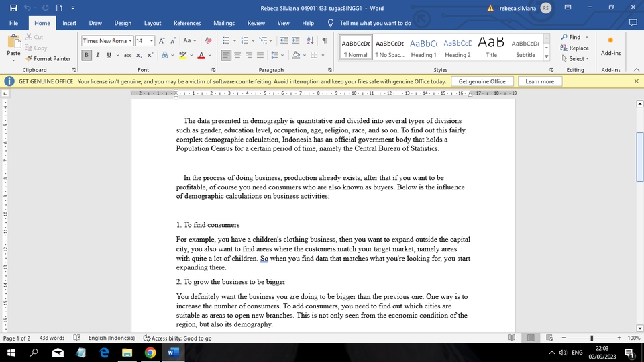Sort paragraph text alphabetically
The width and height of the screenshot is (644, 362).
[x=310, y=40]
